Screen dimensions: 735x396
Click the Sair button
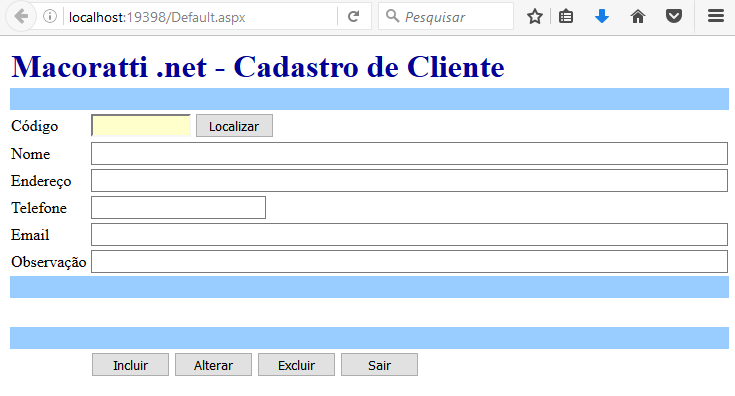click(379, 365)
